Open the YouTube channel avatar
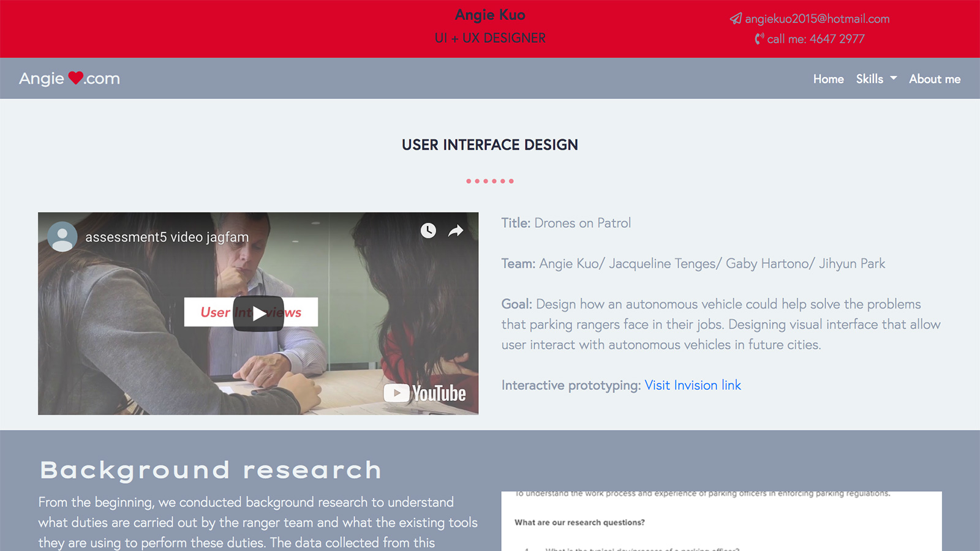The width and height of the screenshot is (980, 551). [x=62, y=237]
